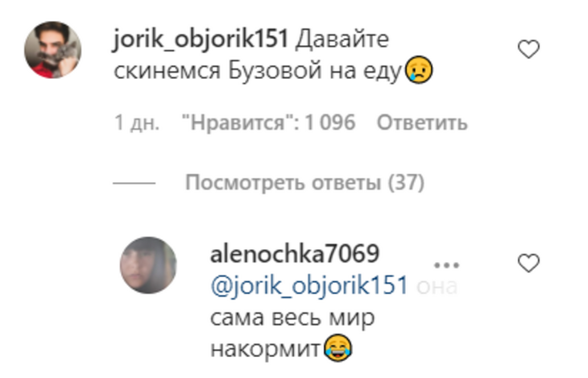The image size is (588, 378).
Task: Click the laughing emoji after "накормит"
Action: point(338,348)
